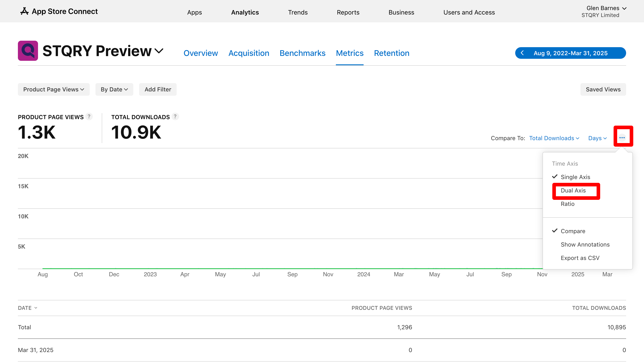Choose Export as CSV from the menu

(x=580, y=258)
